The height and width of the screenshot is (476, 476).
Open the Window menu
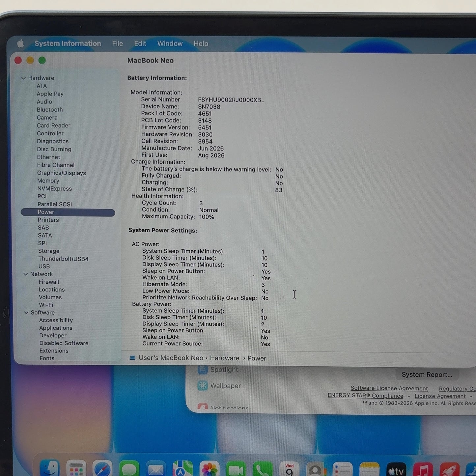click(x=170, y=43)
